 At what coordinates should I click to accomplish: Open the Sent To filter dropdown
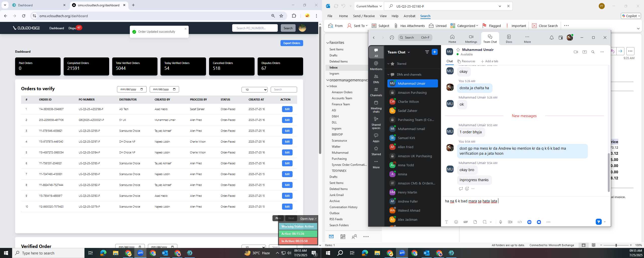point(357,26)
